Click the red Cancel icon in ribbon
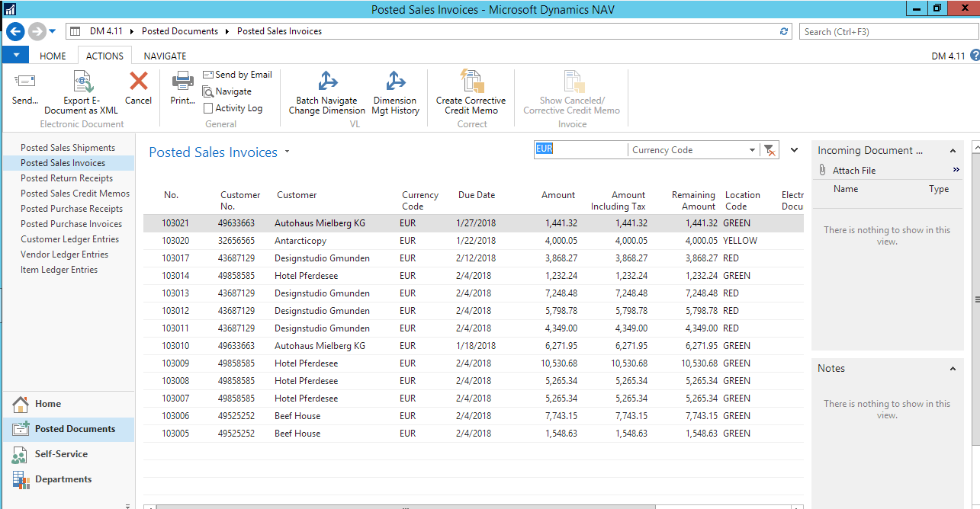The width and height of the screenshot is (980, 509). (139, 81)
